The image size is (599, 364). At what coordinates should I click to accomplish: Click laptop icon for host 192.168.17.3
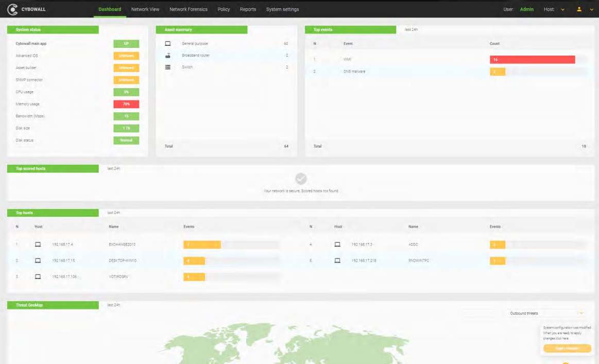[x=337, y=245]
